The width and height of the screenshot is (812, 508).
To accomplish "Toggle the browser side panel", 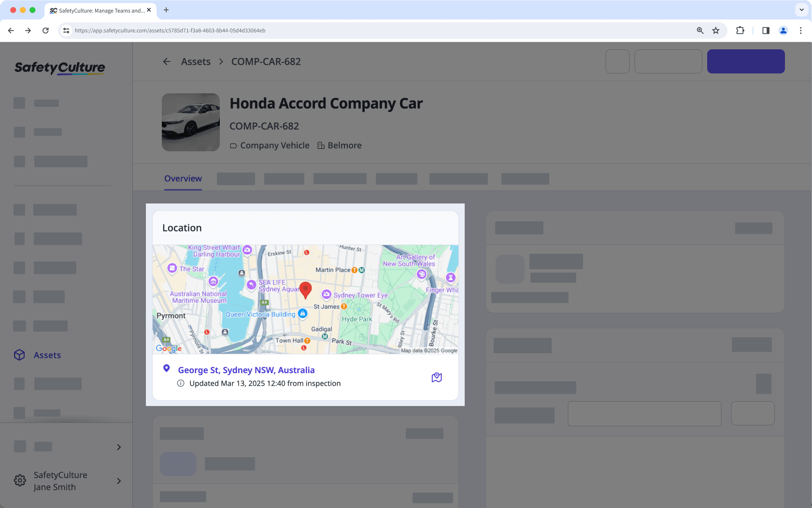I will tap(765, 30).
